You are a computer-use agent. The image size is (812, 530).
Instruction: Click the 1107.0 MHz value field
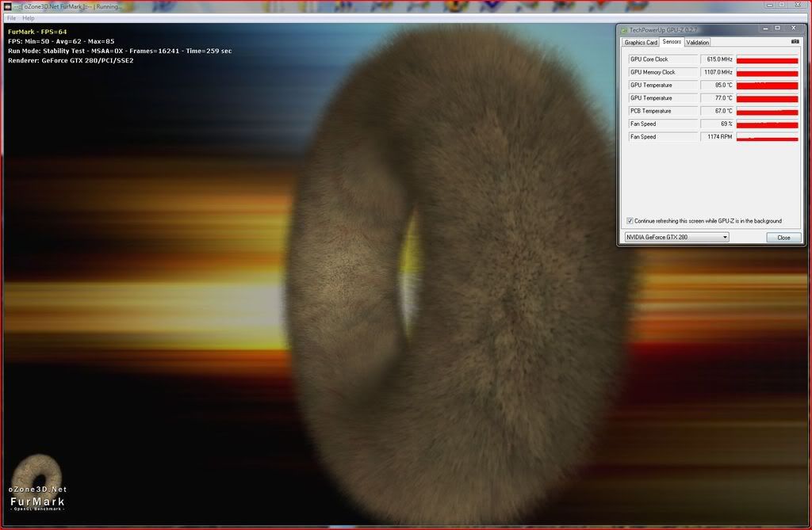717,72
